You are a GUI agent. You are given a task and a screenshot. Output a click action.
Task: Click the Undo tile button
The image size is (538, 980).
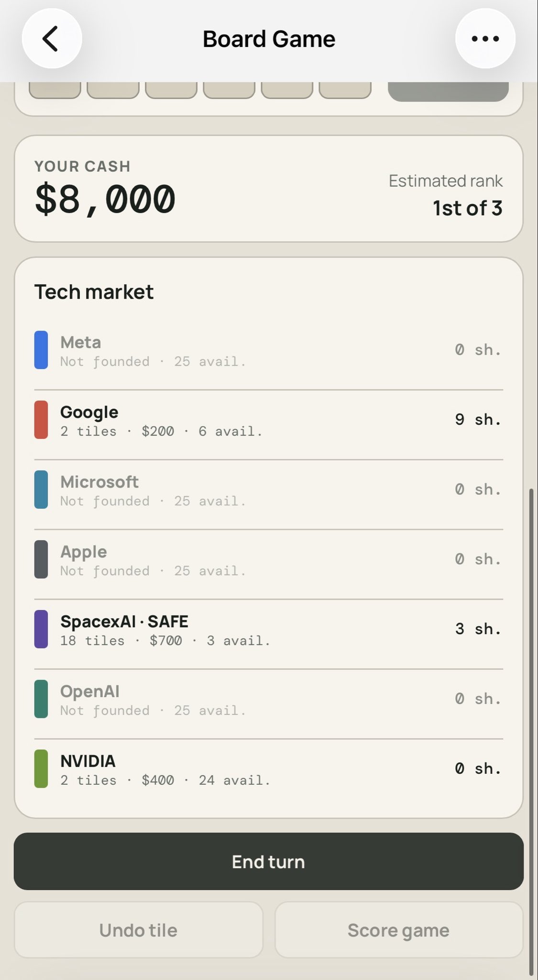click(x=139, y=930)
